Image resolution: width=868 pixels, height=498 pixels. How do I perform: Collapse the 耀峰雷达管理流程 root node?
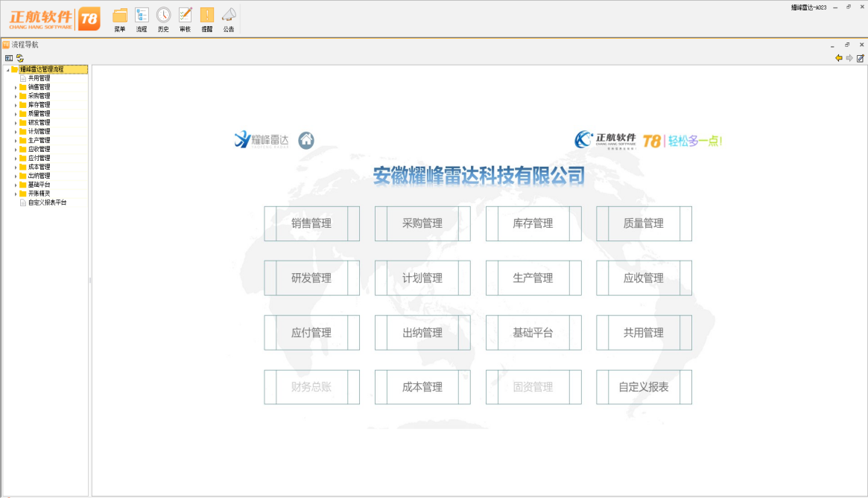point(7,70)
